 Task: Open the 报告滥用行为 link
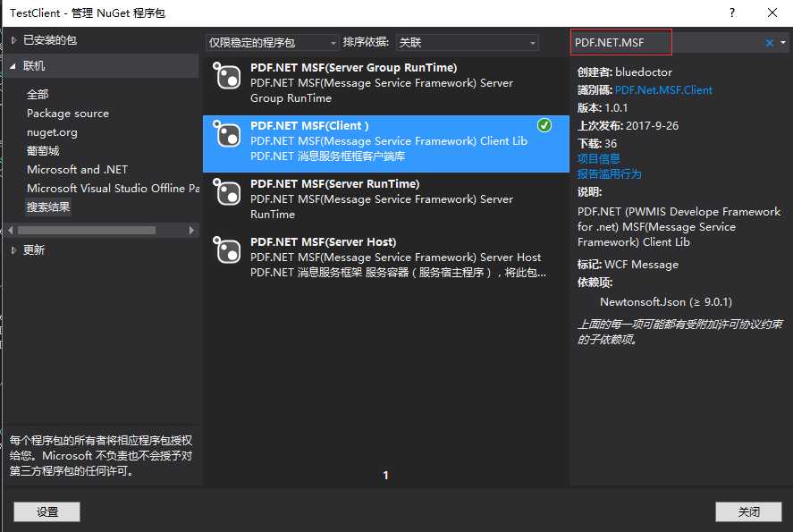pyautogui.click(x=610, y=174)
